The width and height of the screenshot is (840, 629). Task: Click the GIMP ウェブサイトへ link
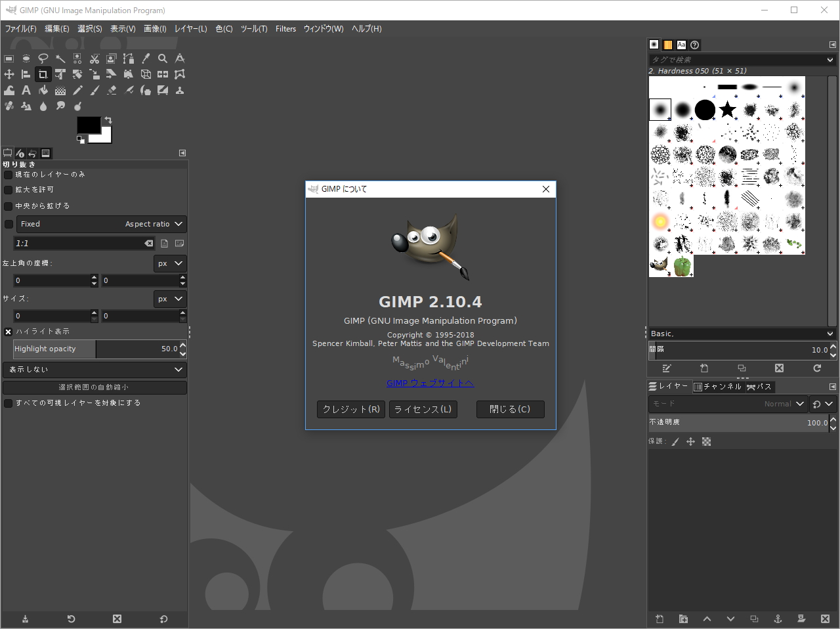[430, 383]
